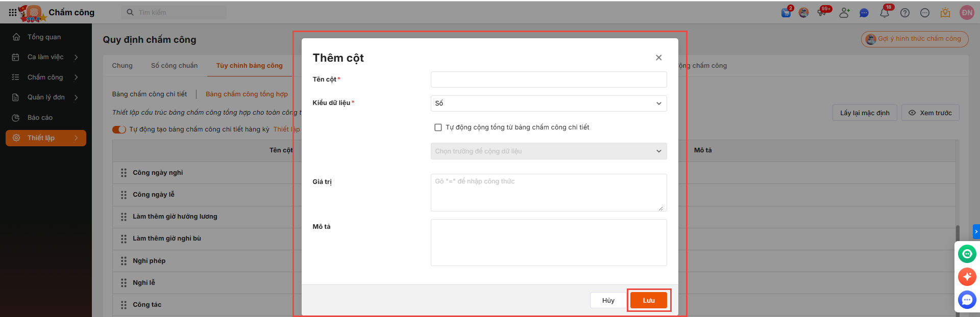Click the "Hủy" cancel button
The width and height of the screenshot is (980, 317).
click(x=608, y=300)
